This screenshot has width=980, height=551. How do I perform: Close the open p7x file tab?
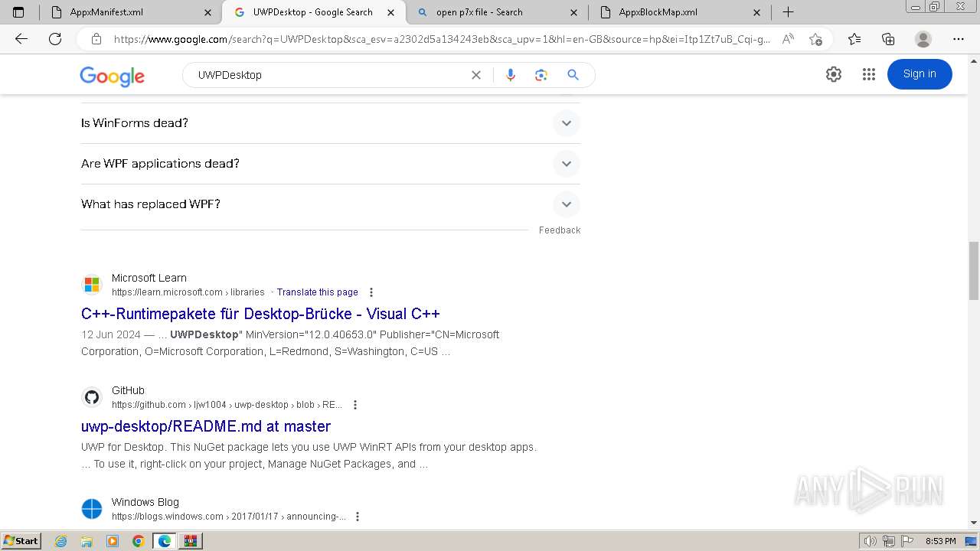click(574, 12)
